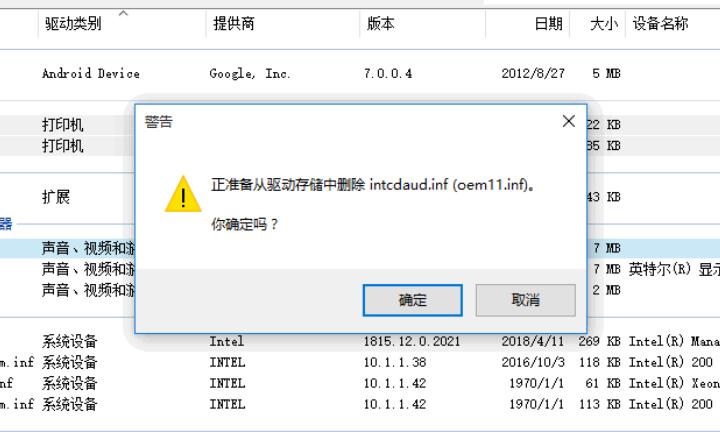The image size is (720, 432).
Task: Click the 设备名称 column header
Action: coord(673,23)
